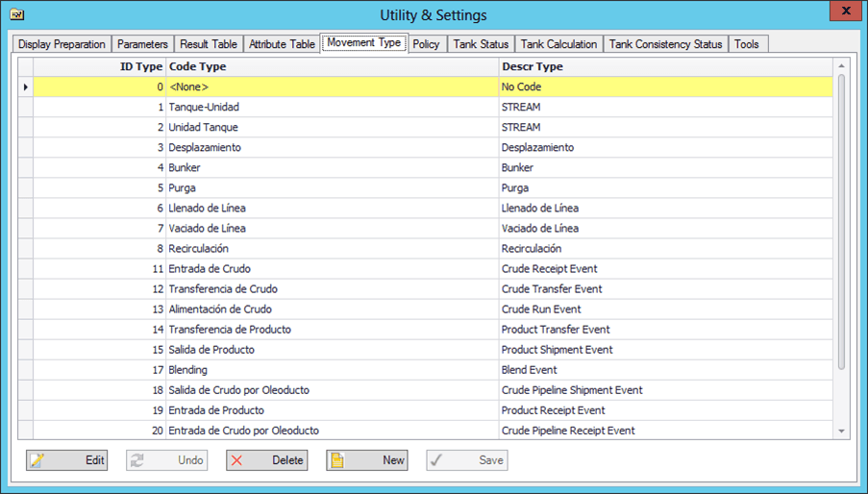Close the Utility & Settings window
This screenshot has width=868, height=494.
845,12
